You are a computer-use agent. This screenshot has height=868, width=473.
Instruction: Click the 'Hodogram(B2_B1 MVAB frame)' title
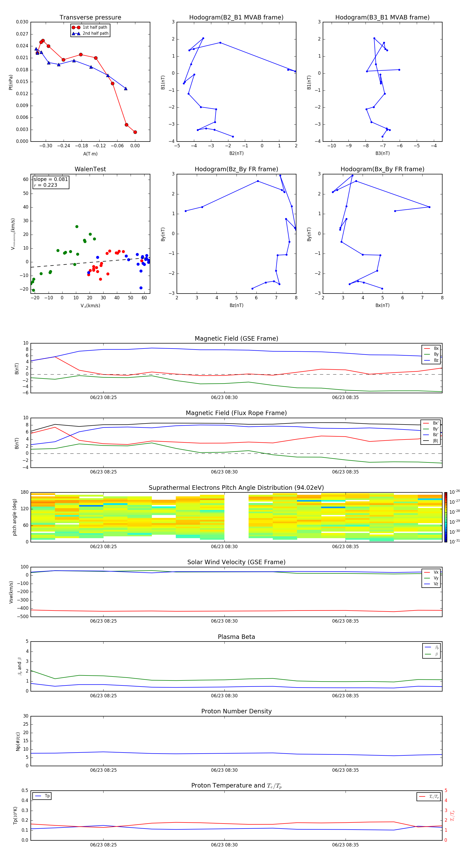point(236,17)
